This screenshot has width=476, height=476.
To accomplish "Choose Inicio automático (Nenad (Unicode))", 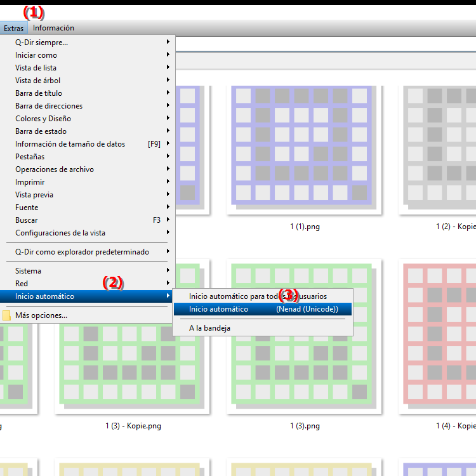I will click(263, 309).
